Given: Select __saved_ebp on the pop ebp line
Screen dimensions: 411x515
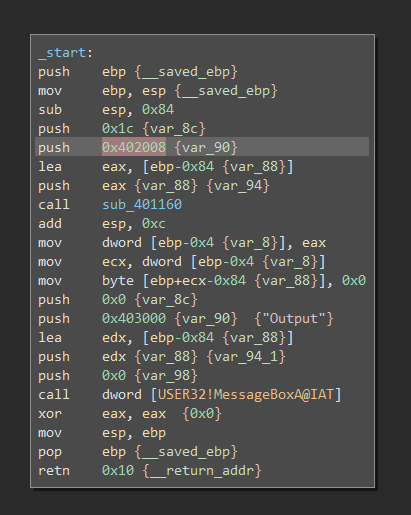Looking at the screenshot, I should [x=186, y=451].
